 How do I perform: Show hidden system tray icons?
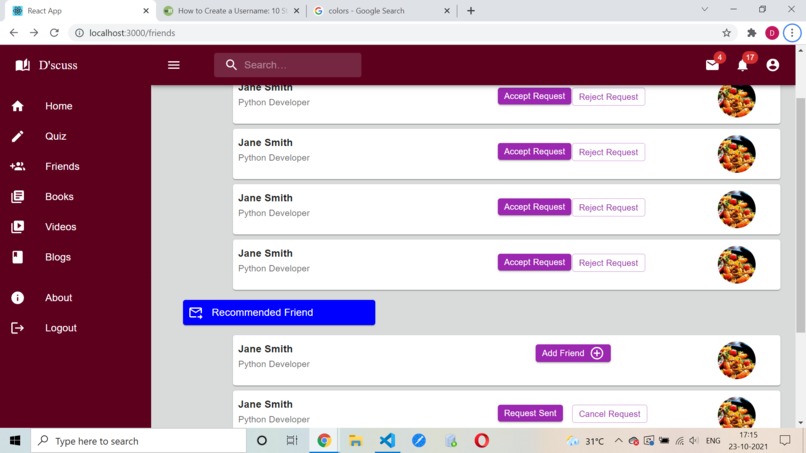pos(618,441)
